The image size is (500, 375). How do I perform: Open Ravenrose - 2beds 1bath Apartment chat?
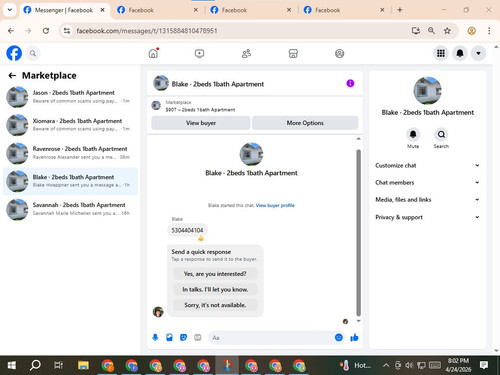click(70, 153)
